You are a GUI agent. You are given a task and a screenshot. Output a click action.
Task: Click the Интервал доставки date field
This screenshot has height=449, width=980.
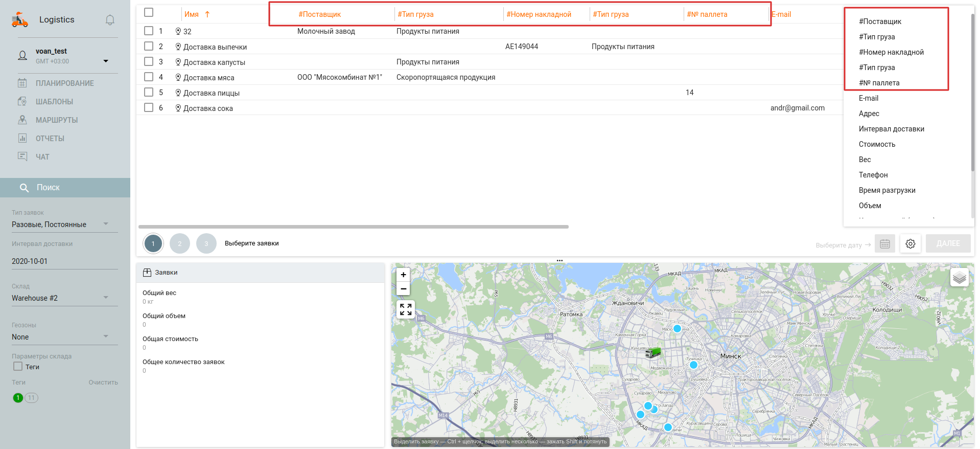click(64, 261)
